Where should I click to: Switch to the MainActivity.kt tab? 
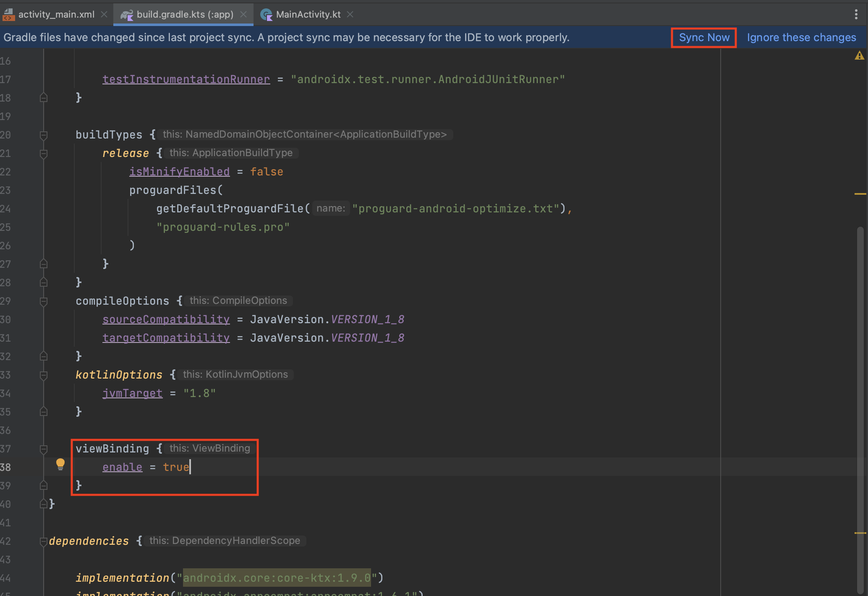tap(308, 14)
